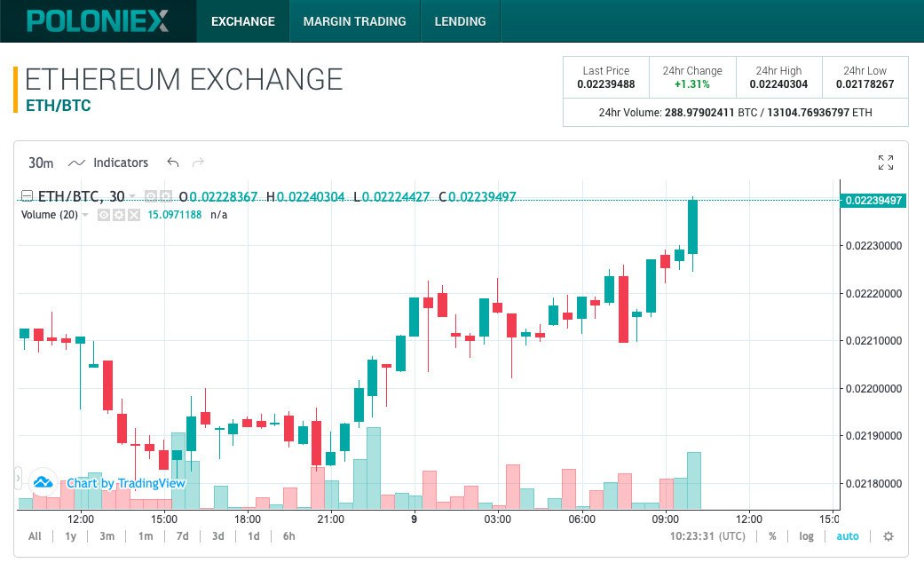Toggle log scale mode

806,536
